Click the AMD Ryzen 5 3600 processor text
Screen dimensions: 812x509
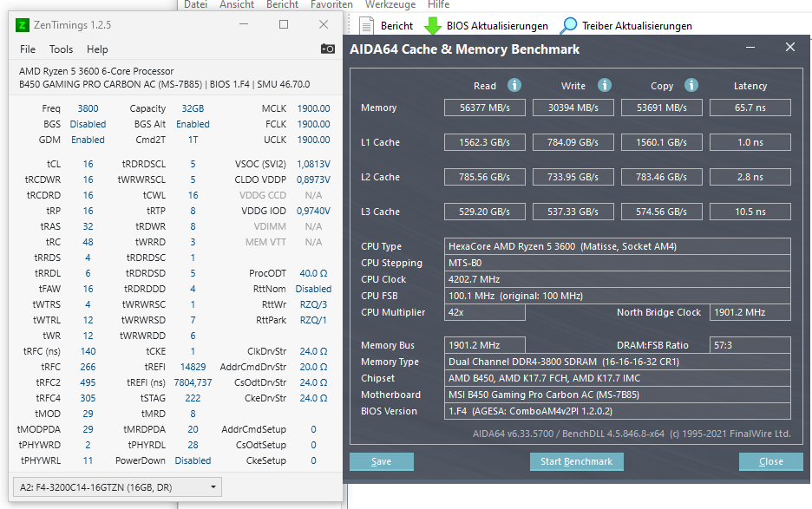96,71
